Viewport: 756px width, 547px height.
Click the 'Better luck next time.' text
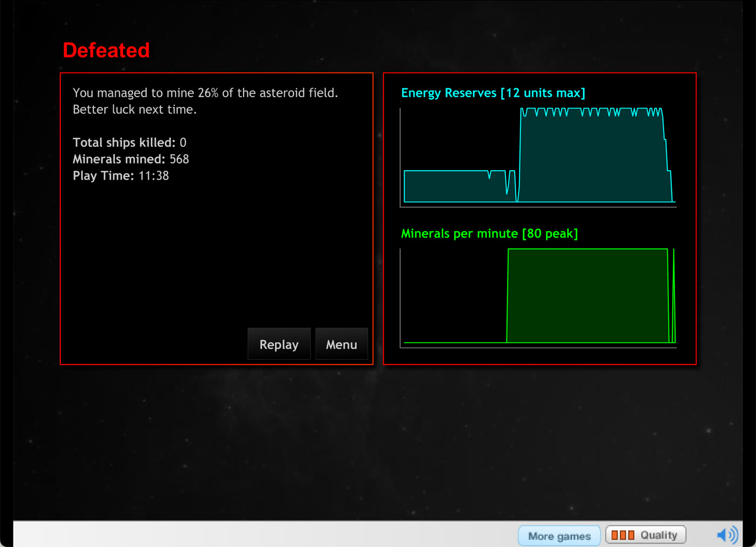click(x=135, y=110)
